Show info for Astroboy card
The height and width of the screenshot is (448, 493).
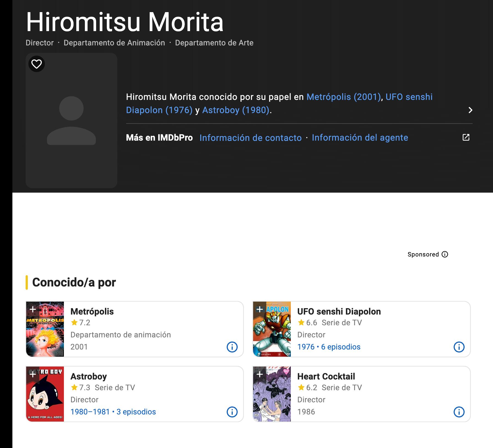pyautogui.click(x=232, y=412)
